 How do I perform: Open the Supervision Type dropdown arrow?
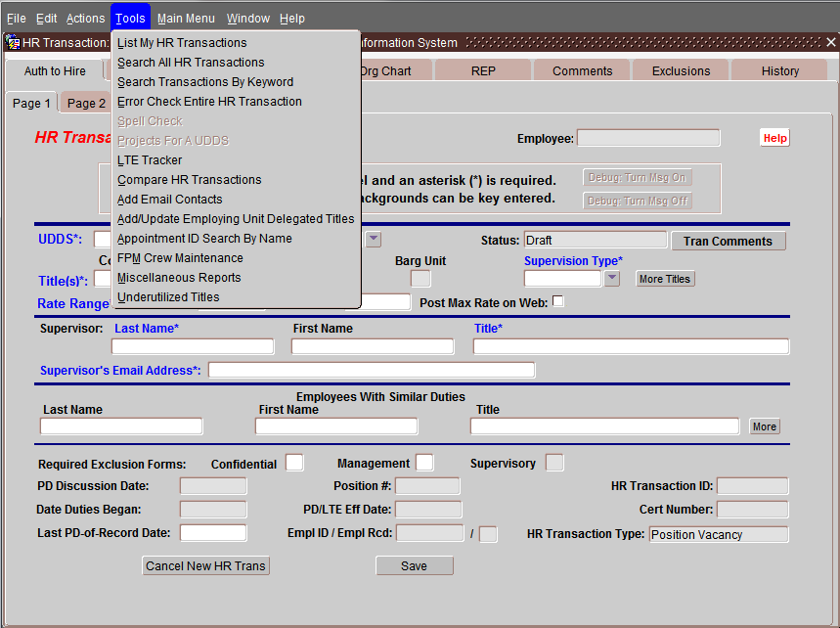[612, 279]
